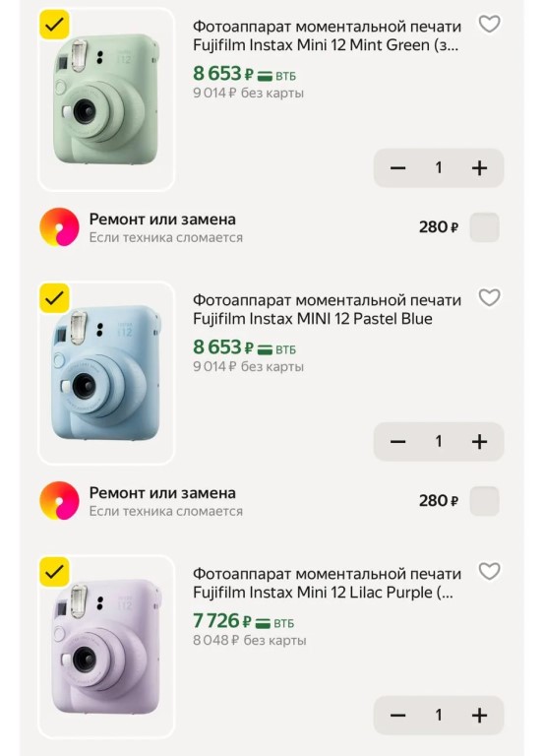Toggle the Lilac Purple camera selection checkbox
The height and width of the screenshot is (756, 544).
54,572
